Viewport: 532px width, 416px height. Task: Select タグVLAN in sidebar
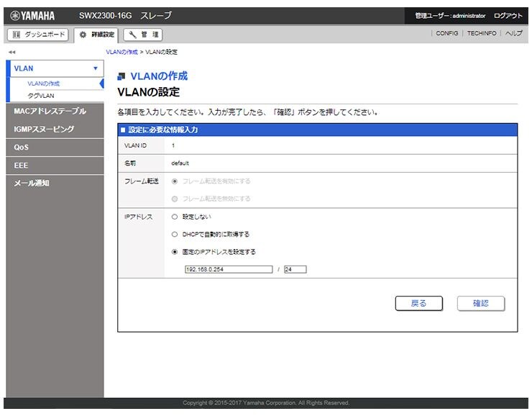click(x=40, y=95)
